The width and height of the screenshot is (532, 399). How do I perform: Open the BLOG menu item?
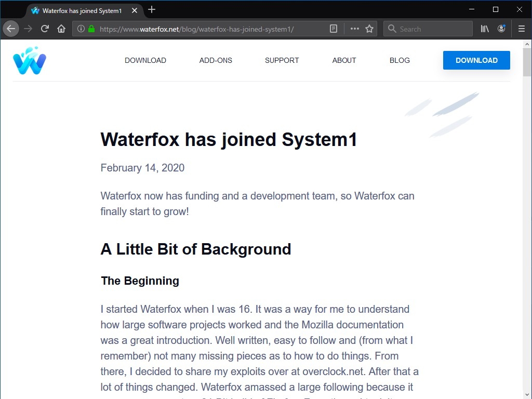[x=400, y=60]
